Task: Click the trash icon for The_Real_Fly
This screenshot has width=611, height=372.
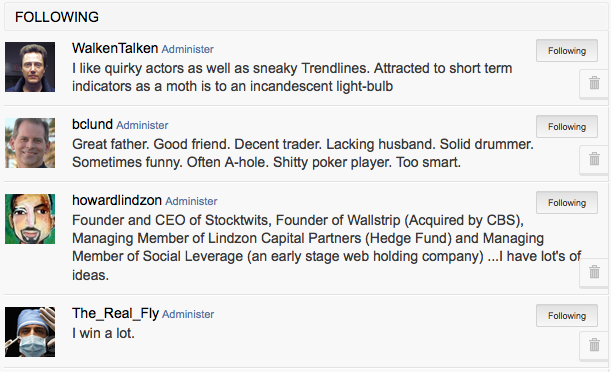Action: 594,346
